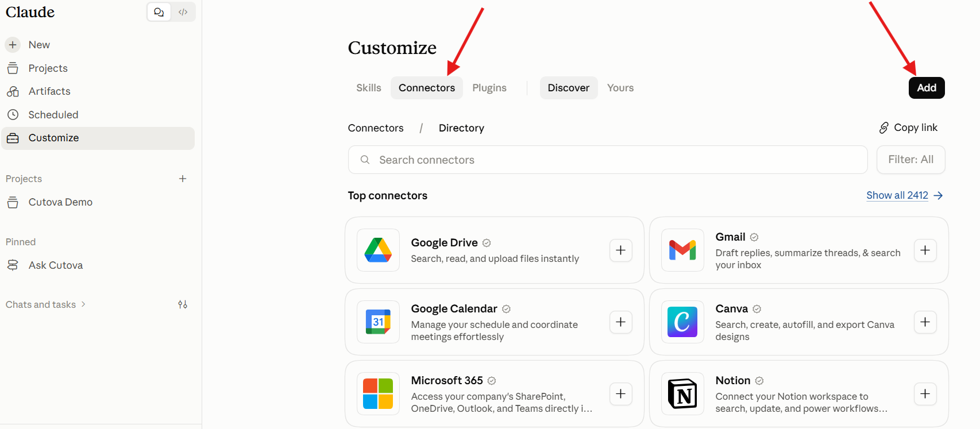The width and height of the screenshot is (980, 429).
Task: Click verified badge next to Canva
Action: coord(757,309)
